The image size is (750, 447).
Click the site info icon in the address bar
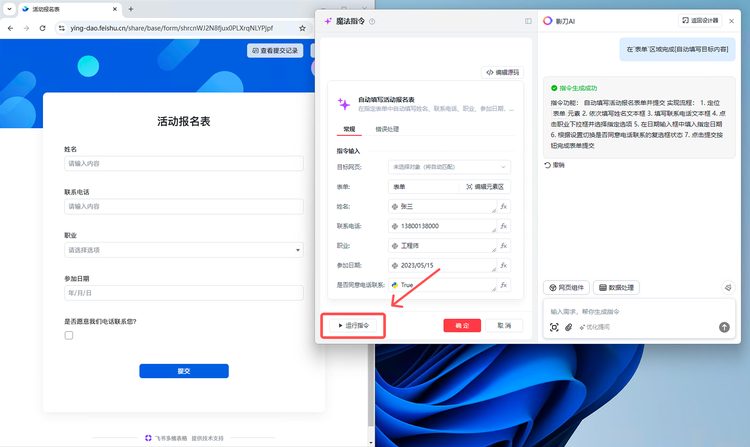[62, 28]
